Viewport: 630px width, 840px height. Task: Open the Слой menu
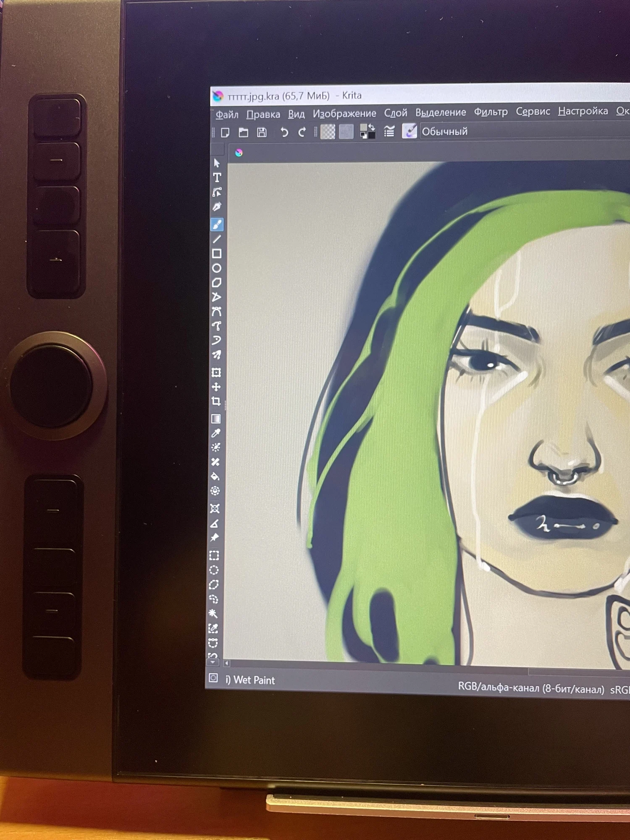click(396, 113)
